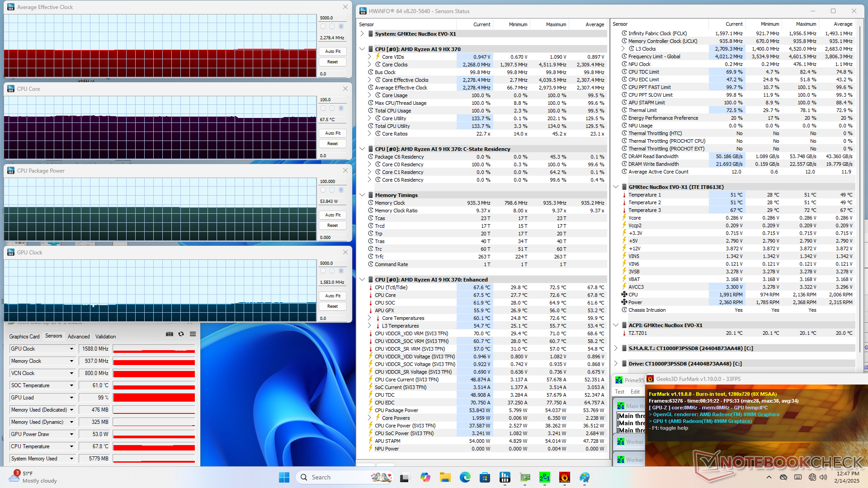Open HWiNFO taskbar icon

[x=505, y=477]
